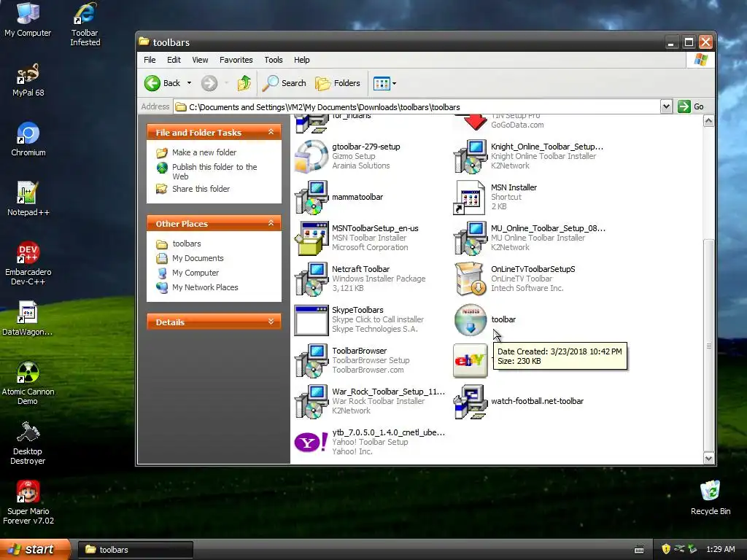Expand the address bar dropdown
This screenshot has width=747, height=560.
coord(666,106)
